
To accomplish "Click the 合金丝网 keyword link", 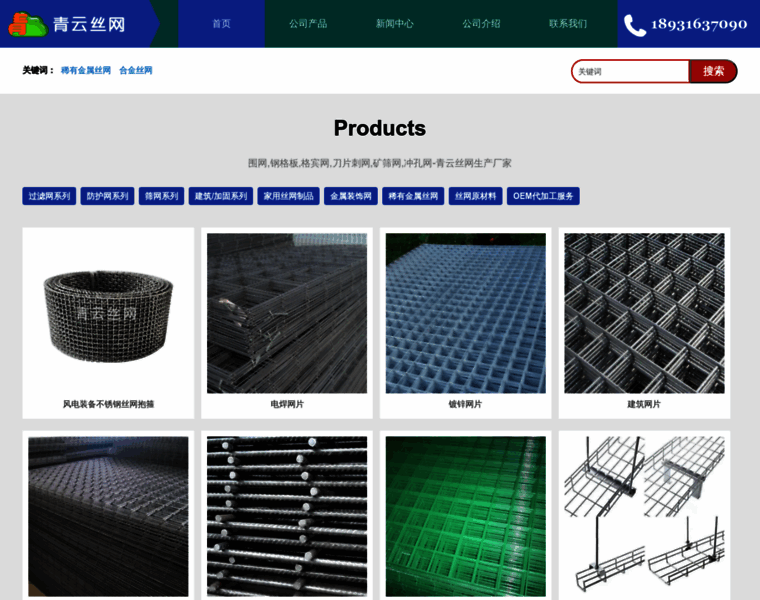I will click(136, 70).
